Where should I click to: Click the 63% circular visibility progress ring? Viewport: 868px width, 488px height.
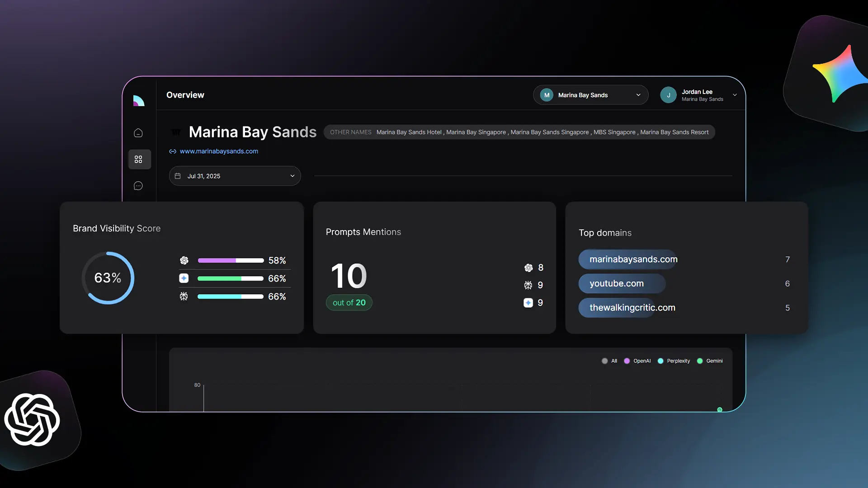(108, 278)
